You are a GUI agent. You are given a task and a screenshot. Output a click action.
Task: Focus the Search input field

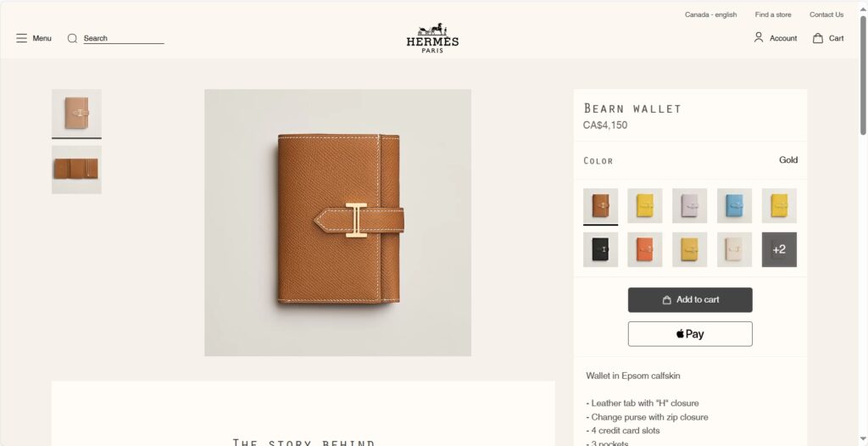point(124,38)
